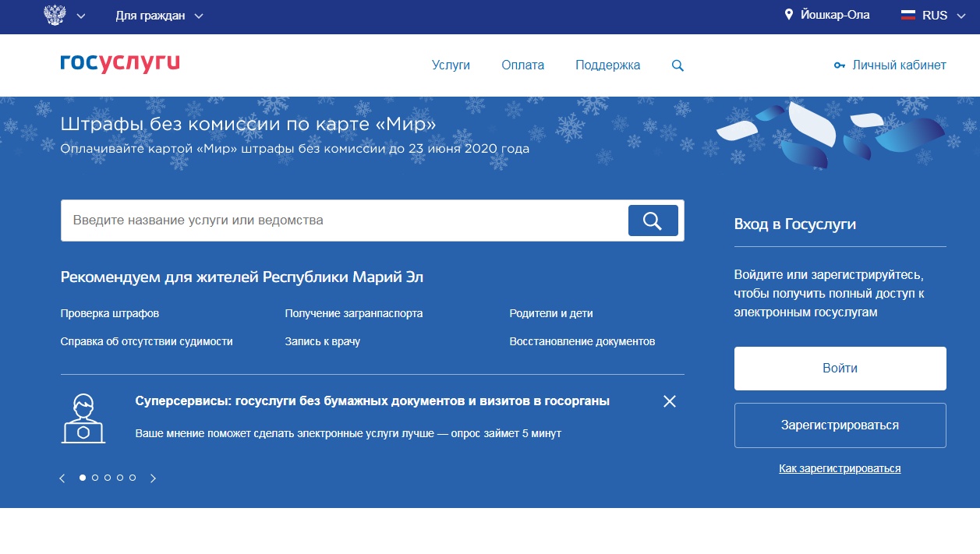Select the second carousel dot
The height and width of the screenshot is (554, 980).
(x=95, y=478)
